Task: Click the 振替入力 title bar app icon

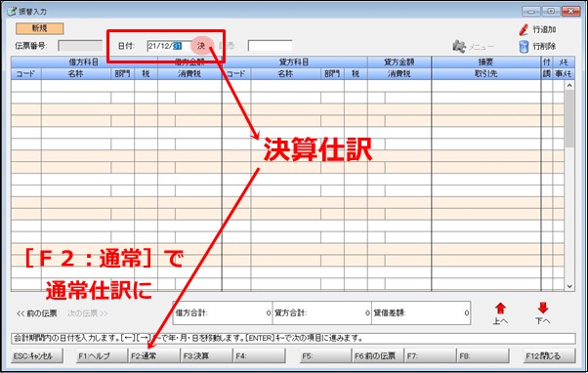Action: [x=12, y=11]
